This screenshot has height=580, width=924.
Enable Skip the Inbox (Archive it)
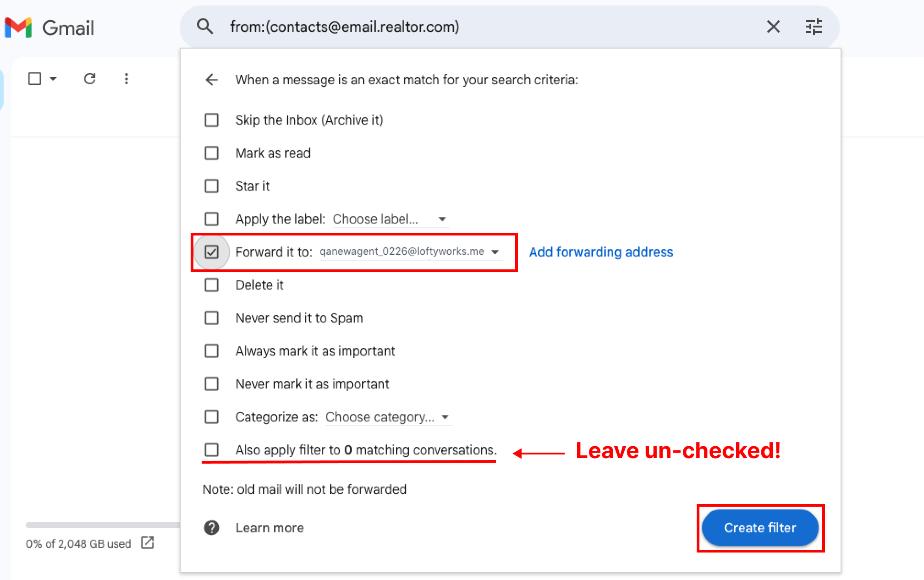pyautogui.click(x=212, y=120)
